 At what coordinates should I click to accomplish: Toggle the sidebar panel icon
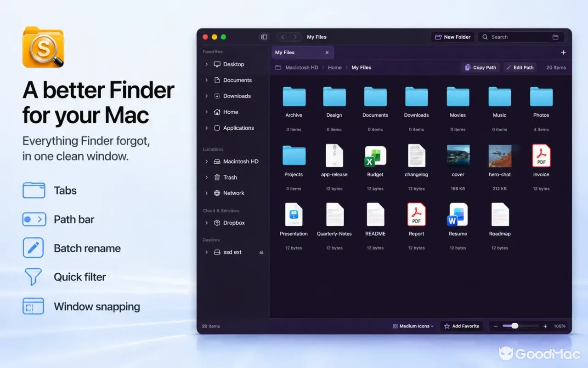click(264, 37)
